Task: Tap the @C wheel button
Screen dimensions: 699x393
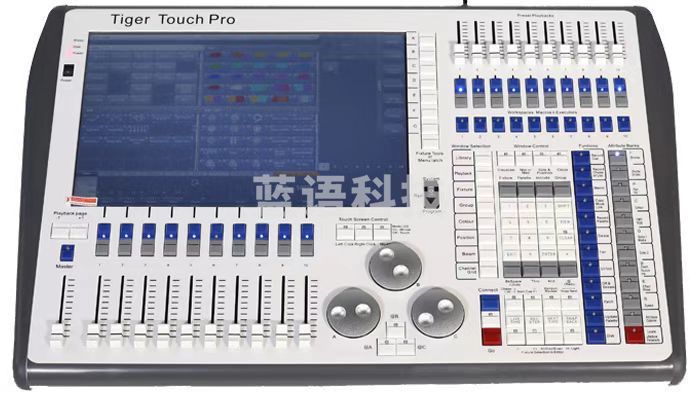Action: pyautogui.click(x=406, y=347)
